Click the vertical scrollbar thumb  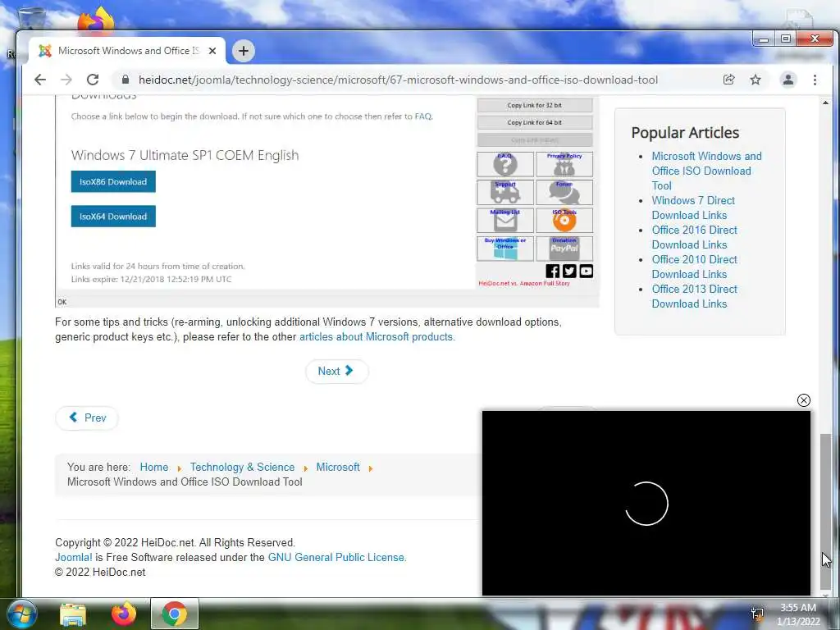825,510
